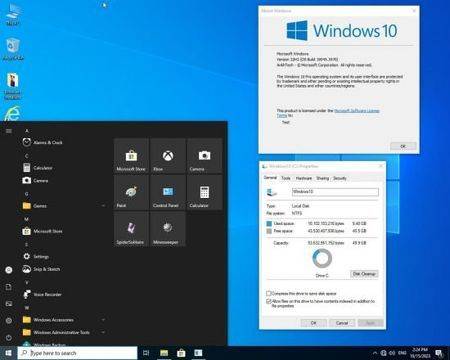
Task: Open the Spider Solitaire tile
Action: pyautogui.click(x=131, y=229)
